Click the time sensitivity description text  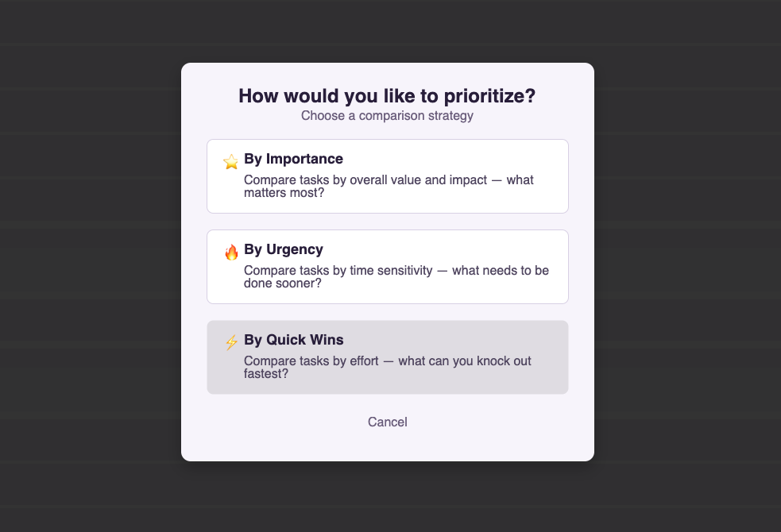pos(396,276)
